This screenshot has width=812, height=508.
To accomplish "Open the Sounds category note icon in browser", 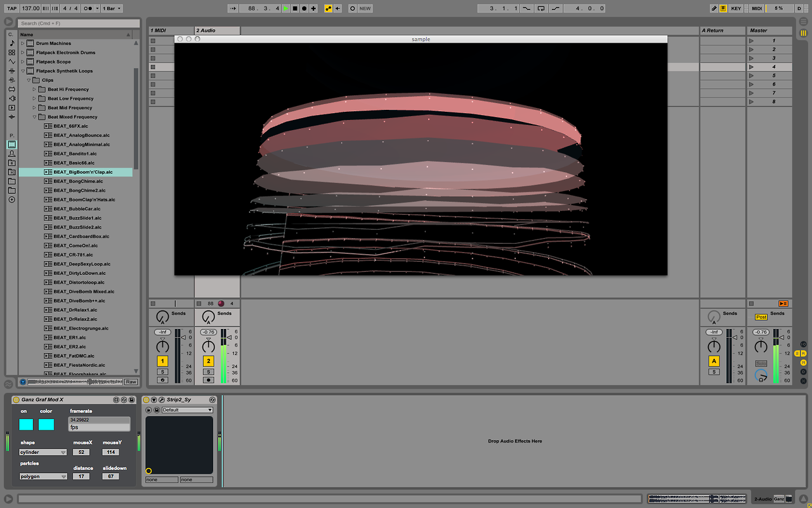I will pos(11,43).
